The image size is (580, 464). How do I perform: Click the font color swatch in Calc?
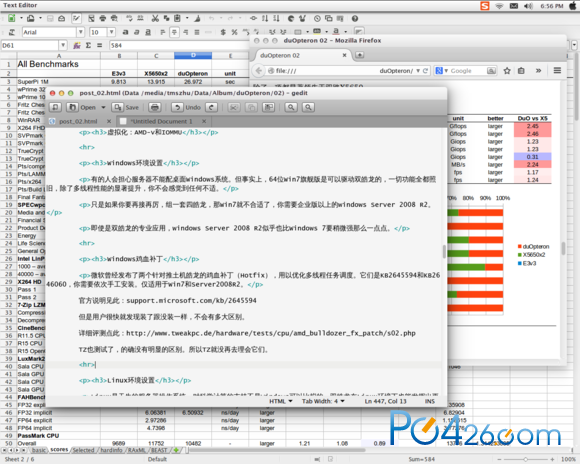[x=336, y=31]
